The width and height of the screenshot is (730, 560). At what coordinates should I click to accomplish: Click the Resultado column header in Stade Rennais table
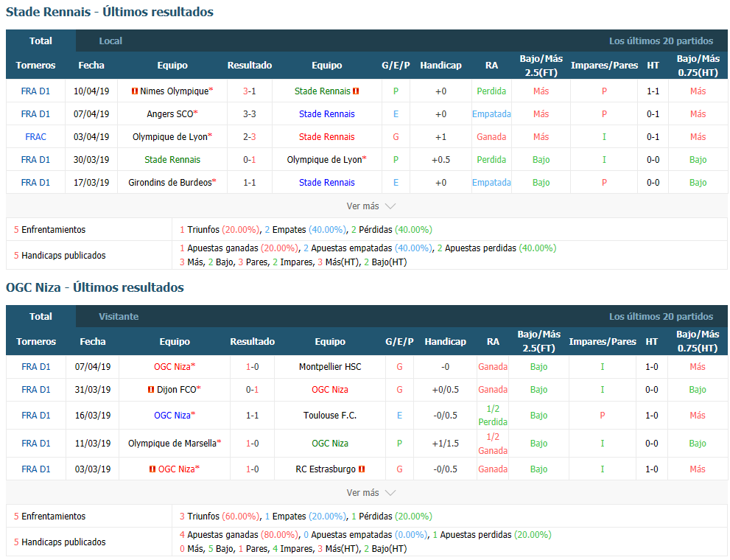tap(250, 65)
